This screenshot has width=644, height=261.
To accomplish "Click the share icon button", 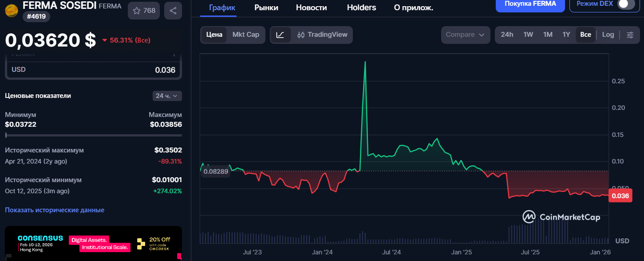I will point(173,11).
